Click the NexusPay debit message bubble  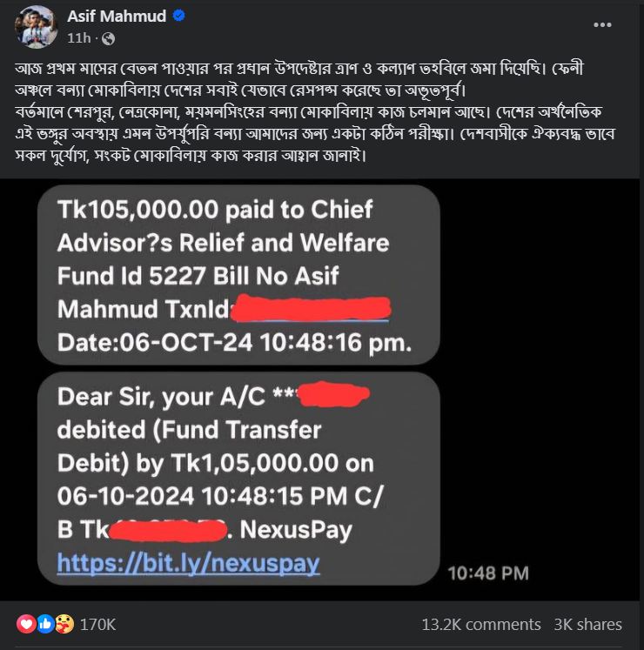coord(238,479)
